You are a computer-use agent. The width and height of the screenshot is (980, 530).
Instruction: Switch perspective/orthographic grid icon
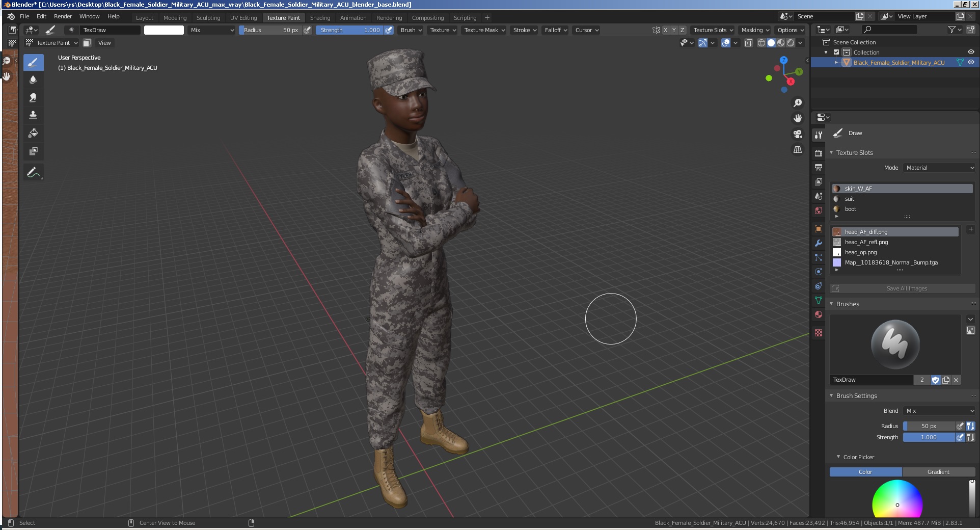coord(798,150)
